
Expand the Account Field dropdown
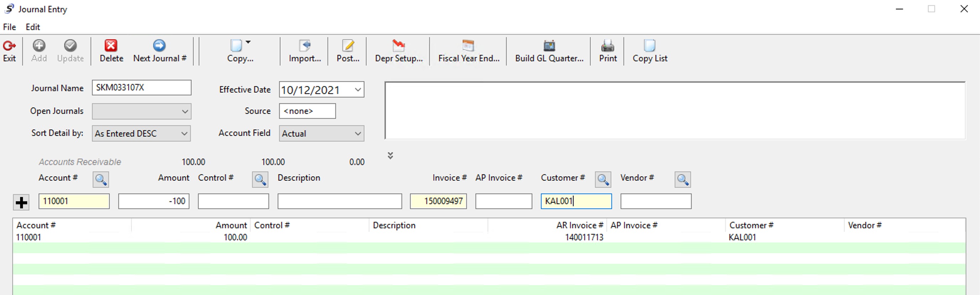pyautogui.click(x=321, y=133)
